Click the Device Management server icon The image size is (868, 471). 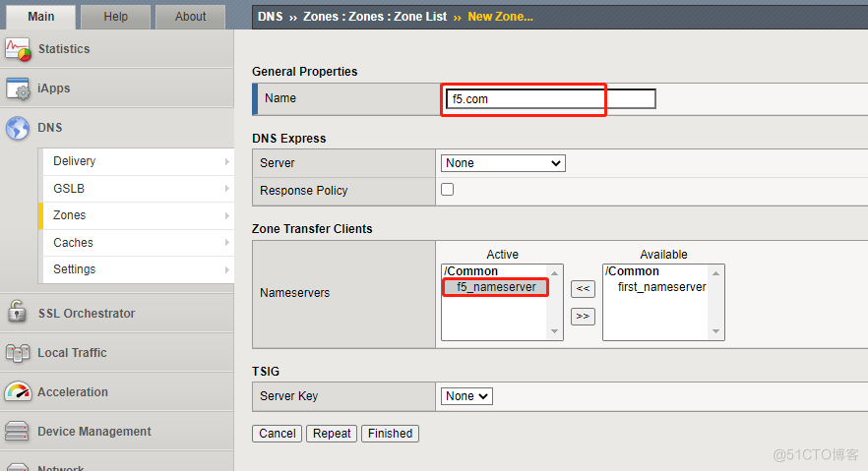[18, 431]
